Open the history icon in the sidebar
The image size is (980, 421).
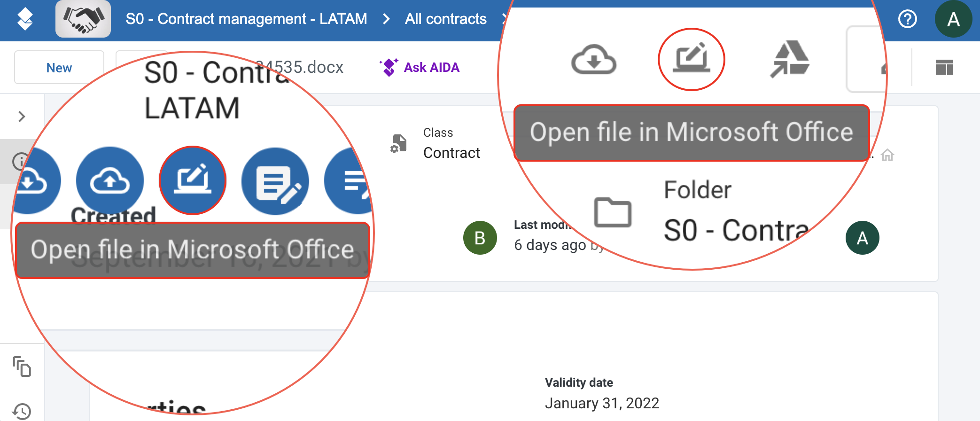point(22,412)
